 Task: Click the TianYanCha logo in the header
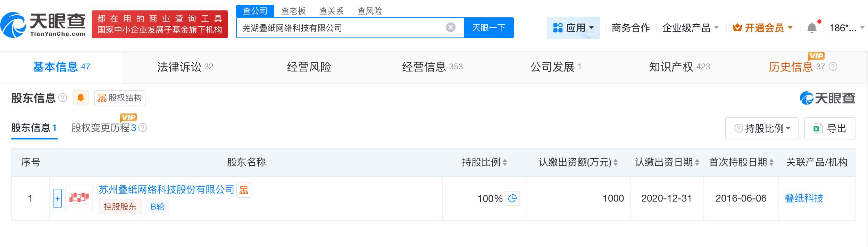point(43,25)
